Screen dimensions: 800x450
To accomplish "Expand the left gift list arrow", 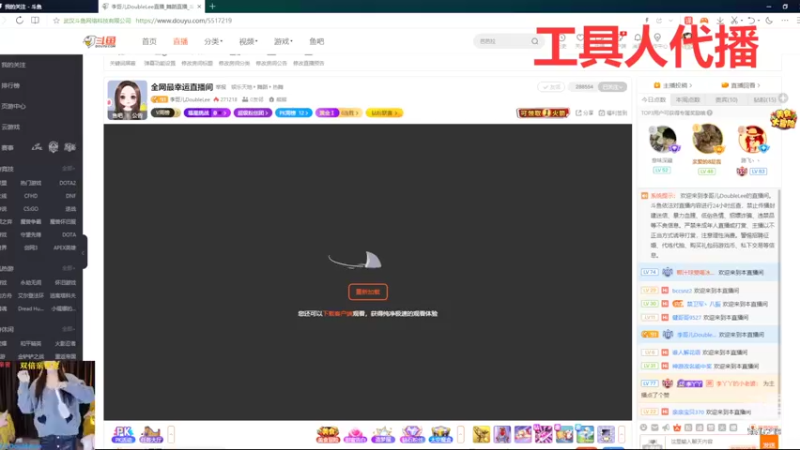I will [x=171, y=434].
